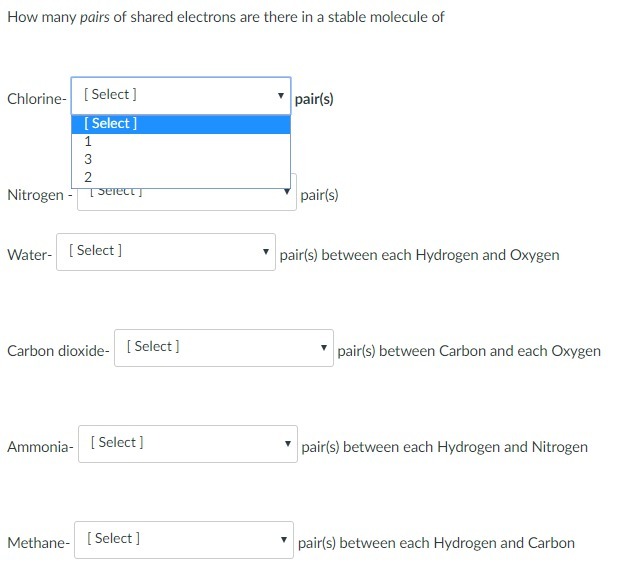
Task: Click the "Chlorine-" label text
Action: coord(37,99)
